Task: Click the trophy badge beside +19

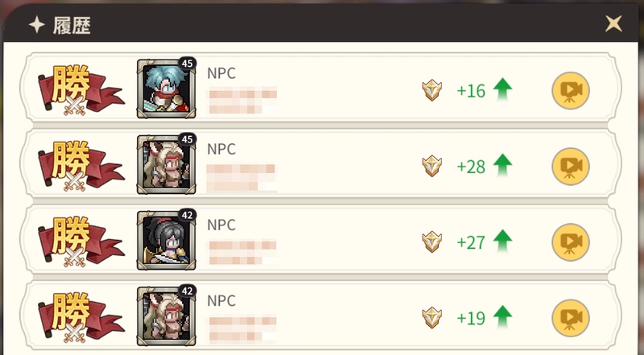Action: (x=432, y=318)
